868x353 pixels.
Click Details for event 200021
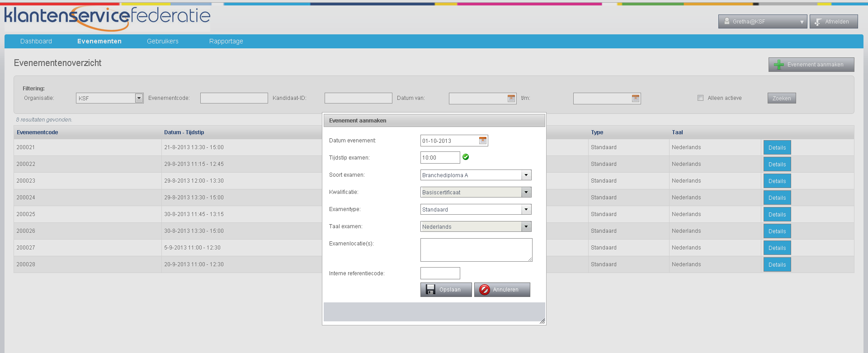777,147
